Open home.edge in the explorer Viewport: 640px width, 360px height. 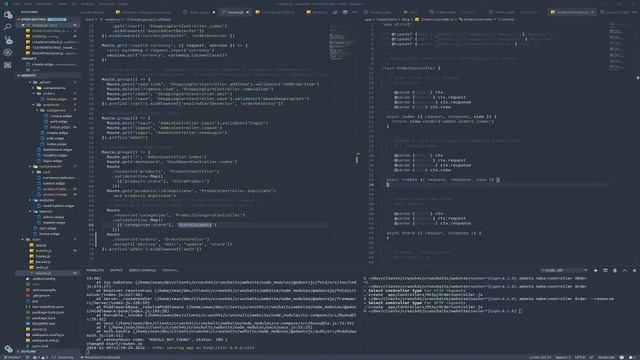pyautogui.click(x=49, y=234)
